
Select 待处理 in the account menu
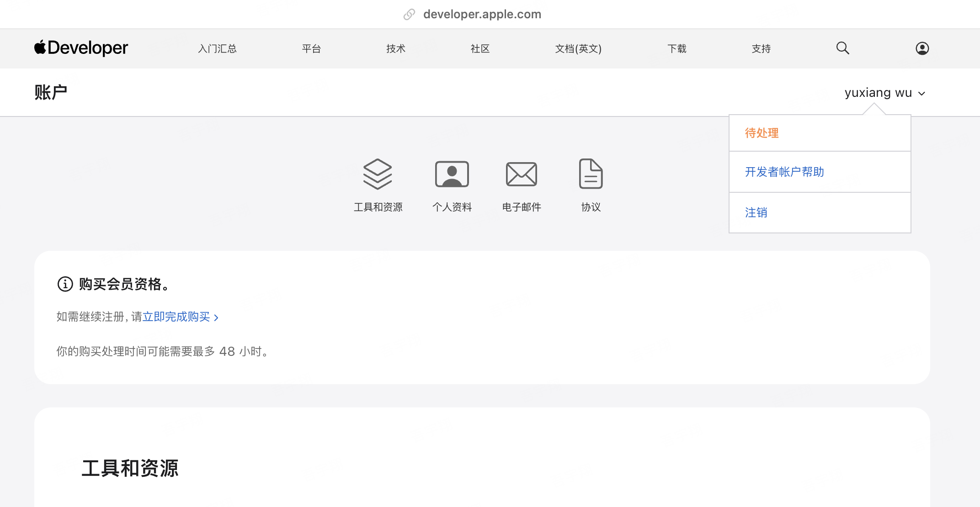pyautogui.click(x=761, y=132)
